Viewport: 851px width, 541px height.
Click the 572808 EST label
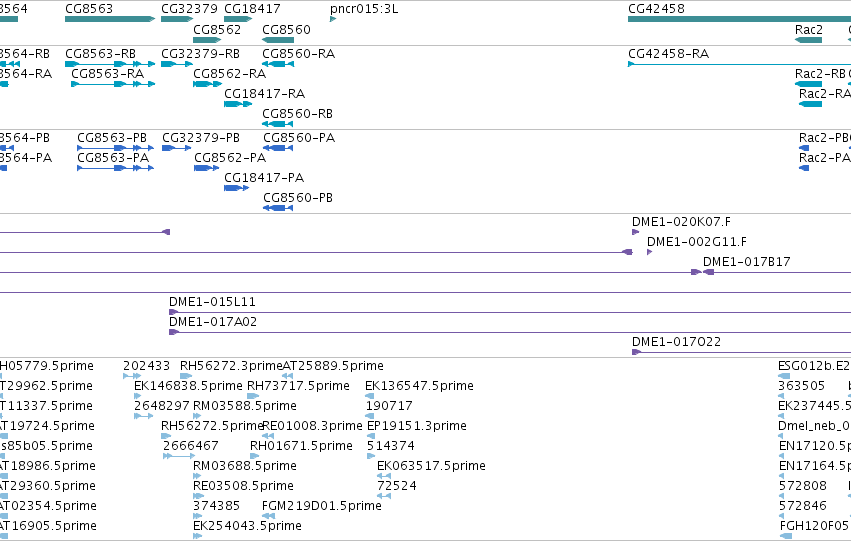coord(803,487)
